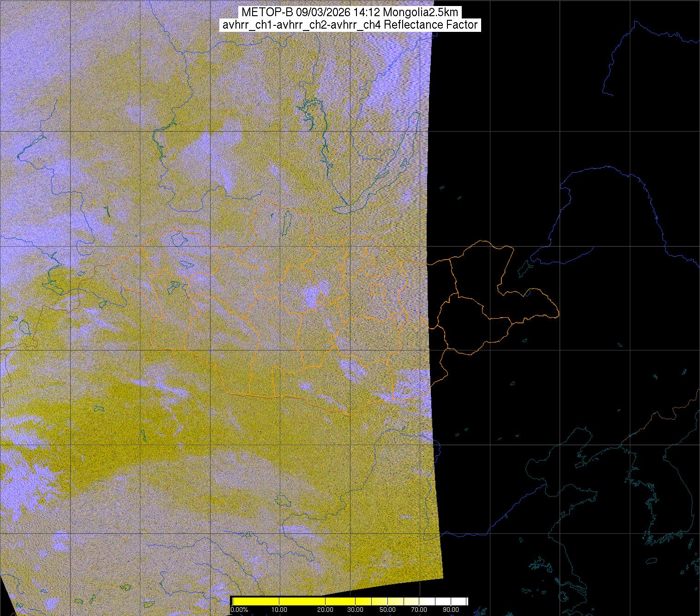Click the METOP-B date and time title line
700x616 pixels.
tap(349, 12)
